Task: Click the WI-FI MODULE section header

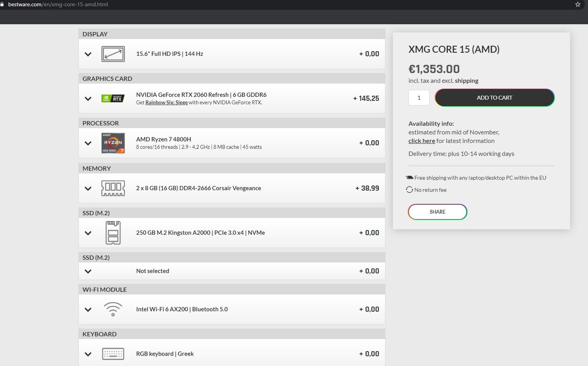Action: (232, 289)
